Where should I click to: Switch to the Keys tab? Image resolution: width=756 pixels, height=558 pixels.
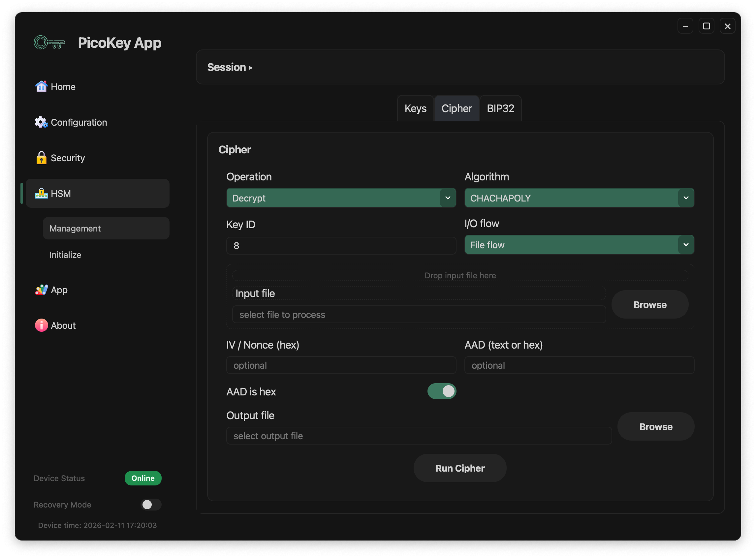click(415, 108)
